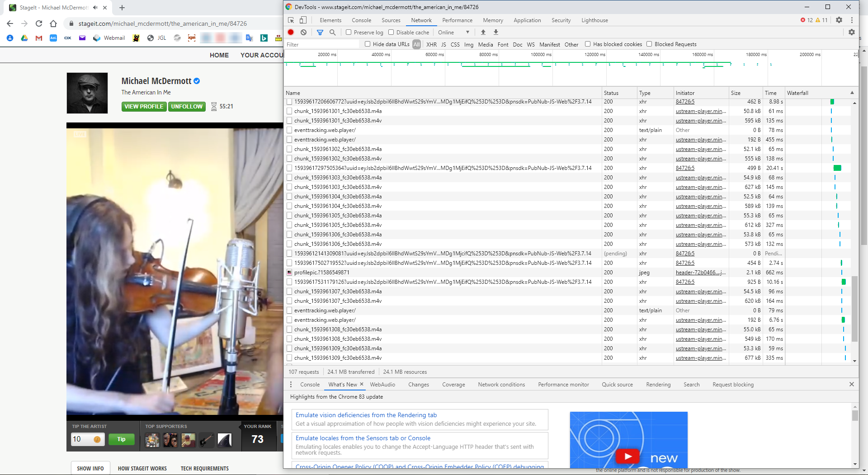Check Has blocked cookies

coord(588,44)
